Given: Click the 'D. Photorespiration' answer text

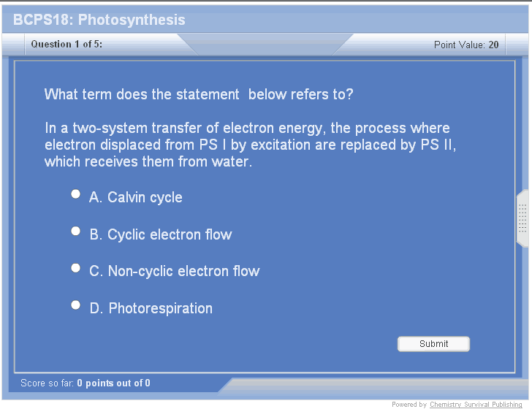Looking at the screenshot, I should click(151, 308).
